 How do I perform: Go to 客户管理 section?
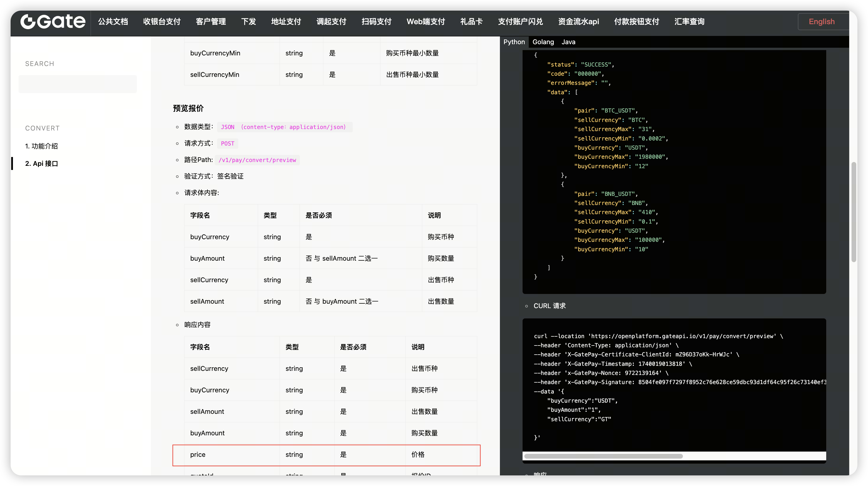[x=211, y=22]
